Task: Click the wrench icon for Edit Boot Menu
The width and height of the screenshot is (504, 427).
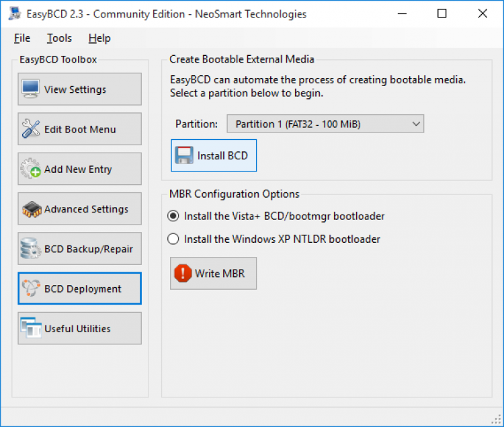Action: click(31, 129)
